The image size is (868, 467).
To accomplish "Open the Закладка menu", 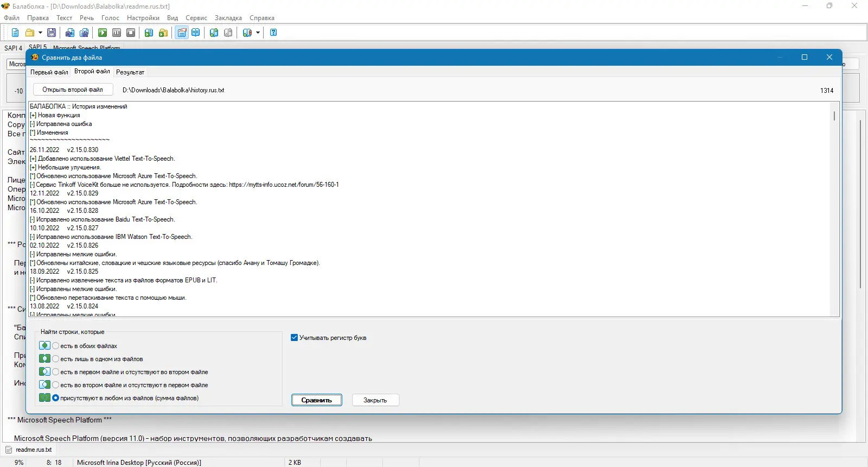I will (228, 18).
